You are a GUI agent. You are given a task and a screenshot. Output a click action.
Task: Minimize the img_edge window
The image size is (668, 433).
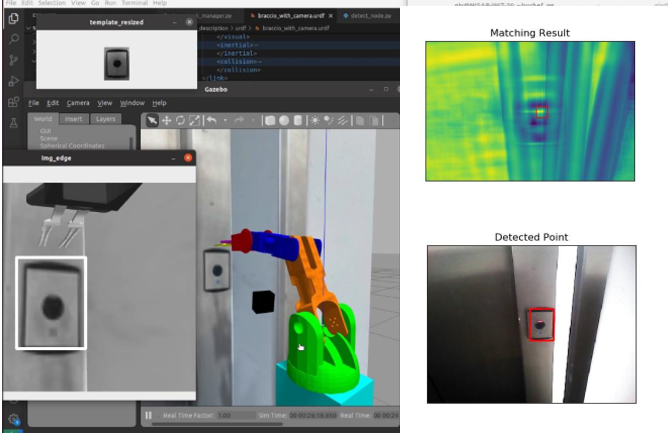[173, 158]
